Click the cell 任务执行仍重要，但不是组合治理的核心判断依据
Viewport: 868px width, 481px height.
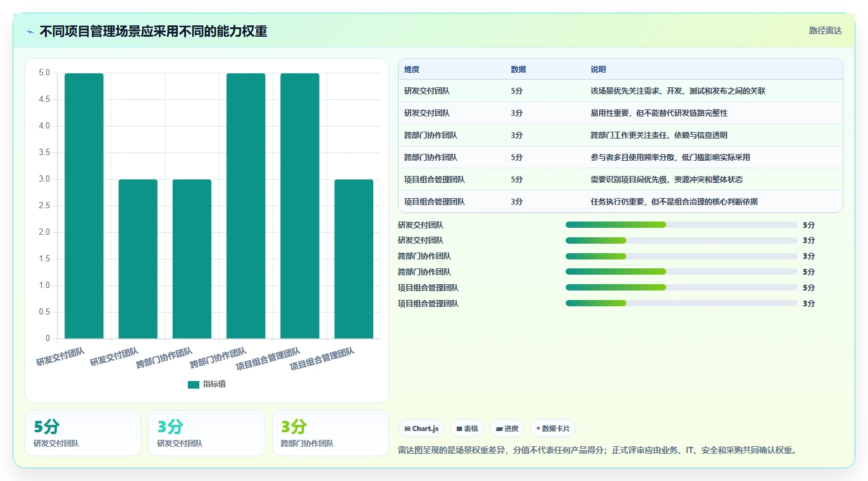coord(674,202)
